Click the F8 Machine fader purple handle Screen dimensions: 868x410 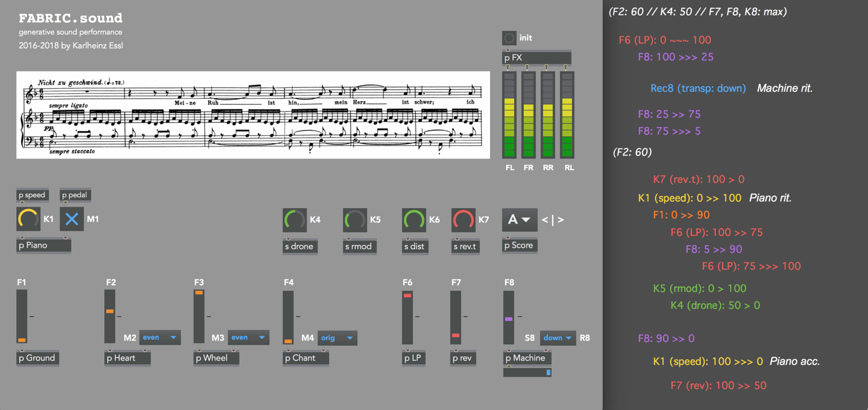pyautogui.click(x=509, y=319)
